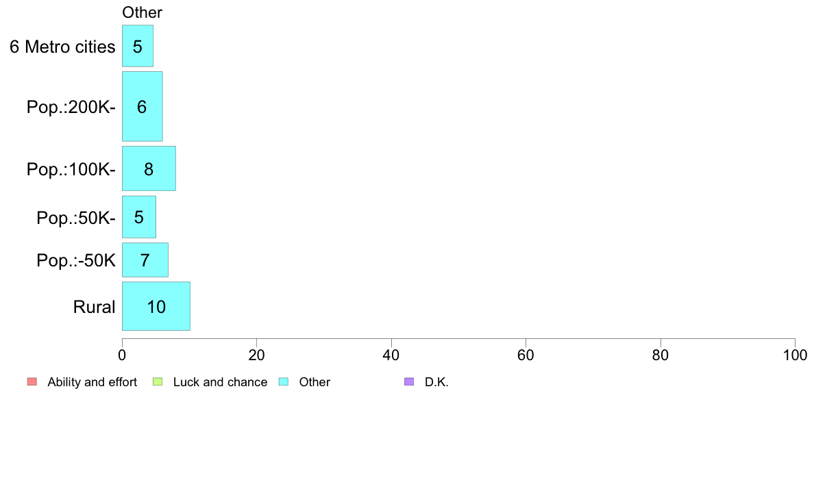Click the Luck and chance legend text

pyautogui.click(x=220, y=382)
